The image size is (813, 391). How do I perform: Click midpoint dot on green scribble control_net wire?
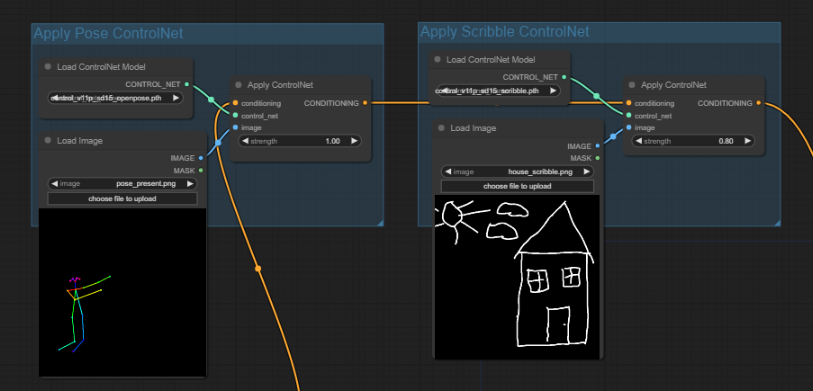click(x=596, y=96)
